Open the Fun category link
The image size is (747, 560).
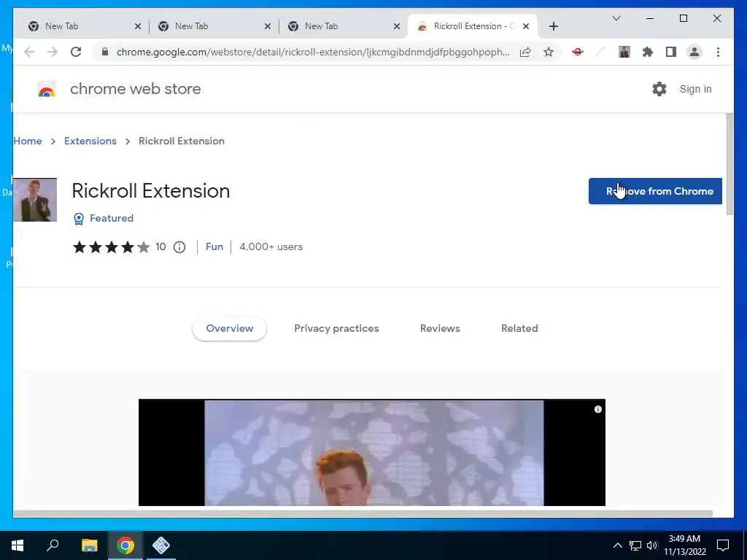pos(214,246)
